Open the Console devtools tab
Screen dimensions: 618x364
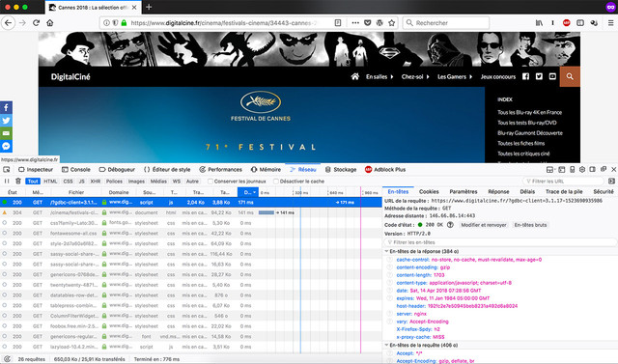(x=76, y=169)
